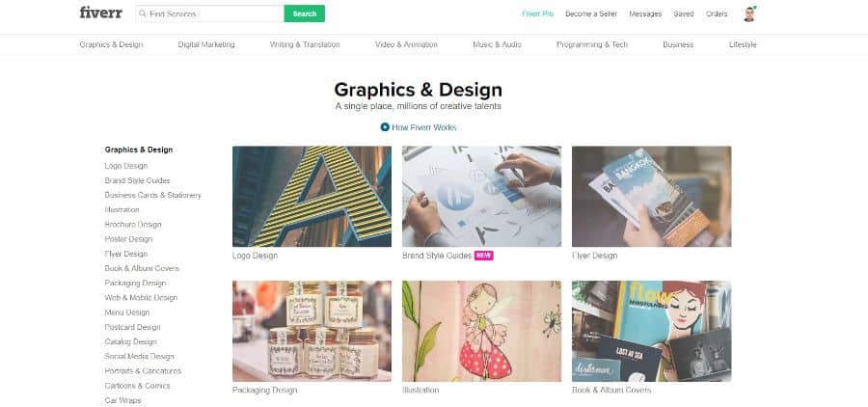Select Poster Design from sidebar list
Viewport: 868px width, 407px height.
pyautogui.click(x=128, y=239)
